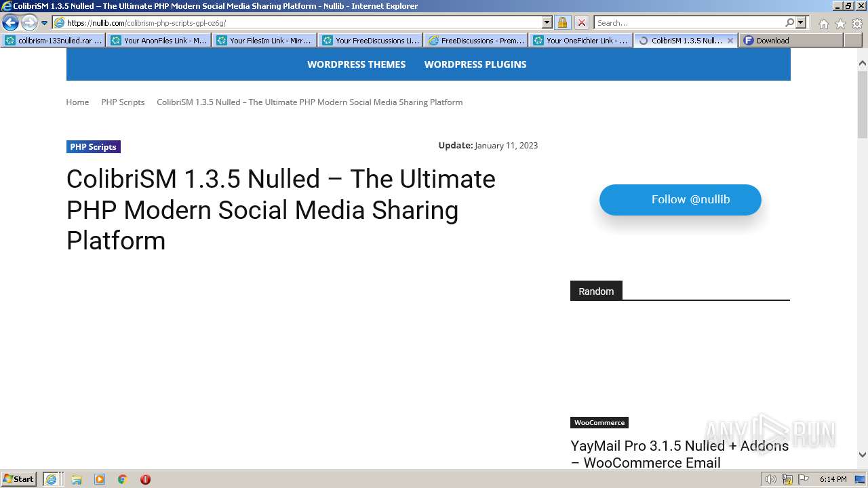868x488 pixels.
Task: Click the page scrollbar down arrow
Action: coord(863,455)
